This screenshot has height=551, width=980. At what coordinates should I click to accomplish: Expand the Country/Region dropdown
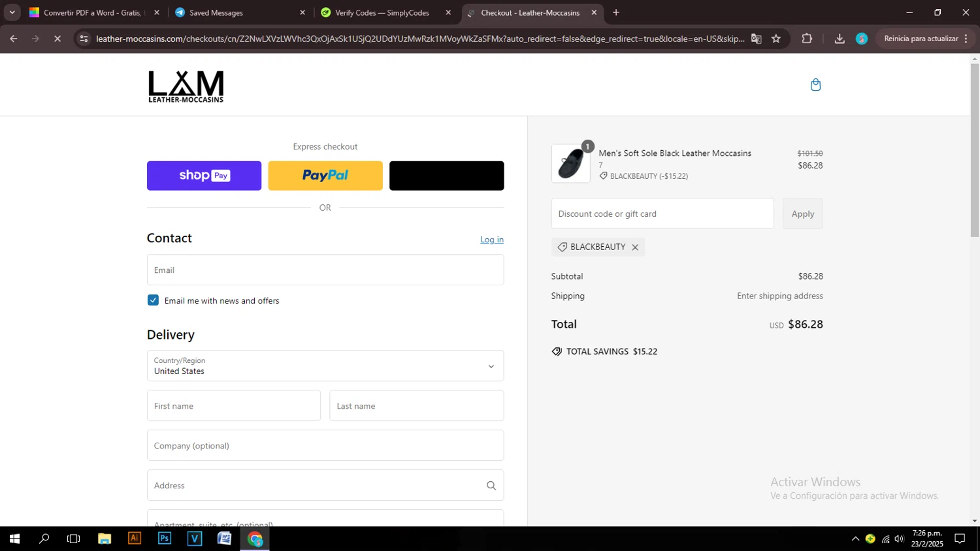coord(325,366)
